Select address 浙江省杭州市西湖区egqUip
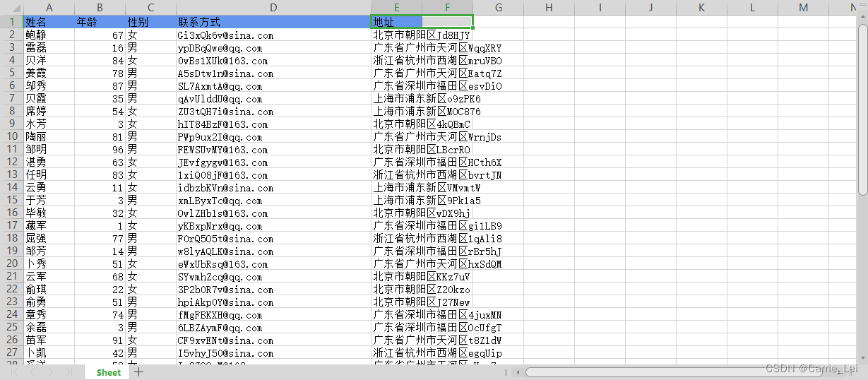 click(438, 352)
